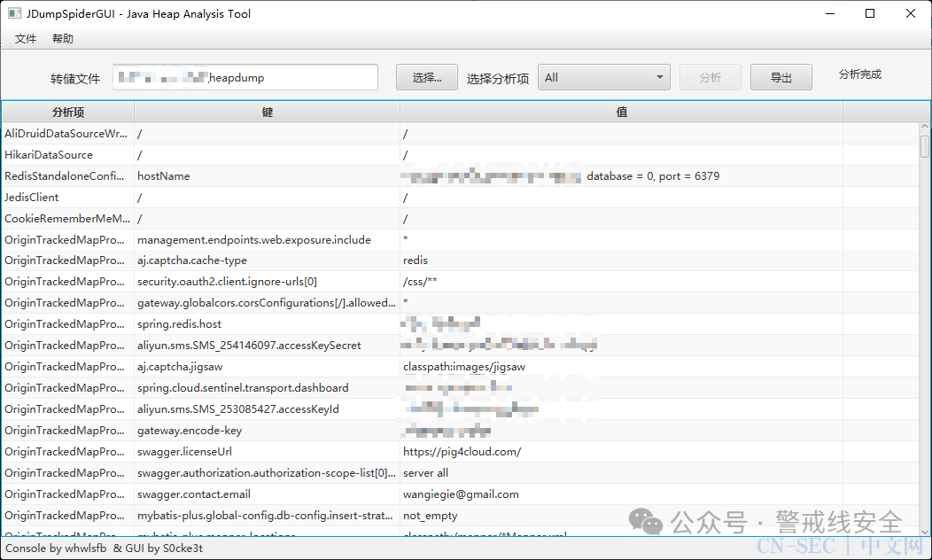The width and height of the screenshot is (932, 560).
Task: Click aliyun.sms.SMS_253085427.accessKeyId key
Action: click(x=268, y=409)
